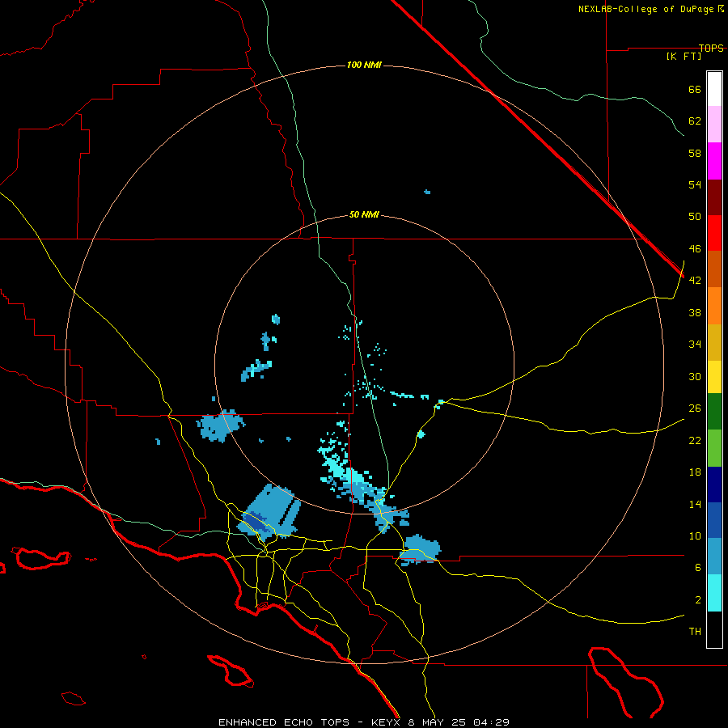Screen dimensions: 728x728
Task: Click the magenta legend swatch
Action: (714, 161)
